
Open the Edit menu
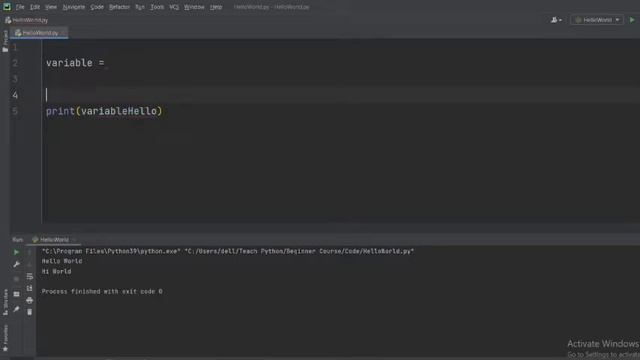pos(35,7)
